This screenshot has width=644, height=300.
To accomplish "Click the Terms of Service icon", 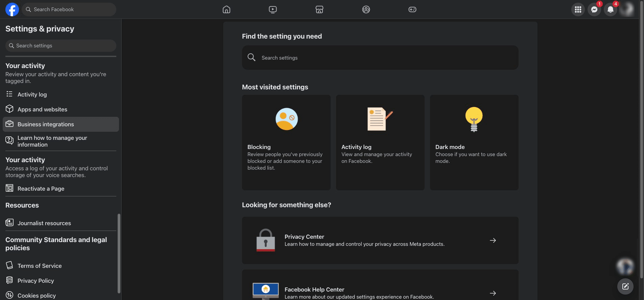I will (9, 265).
